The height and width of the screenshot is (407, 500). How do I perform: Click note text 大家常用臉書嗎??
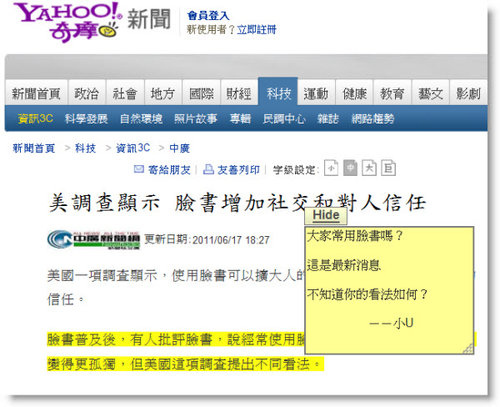(x=355, y=236)
